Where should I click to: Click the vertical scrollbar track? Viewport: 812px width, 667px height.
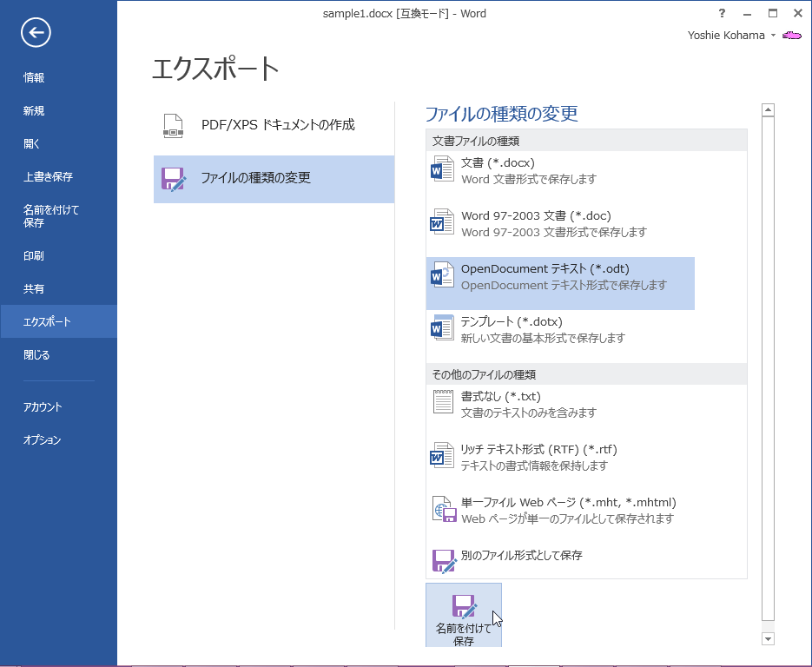click(x=768, y=367)
